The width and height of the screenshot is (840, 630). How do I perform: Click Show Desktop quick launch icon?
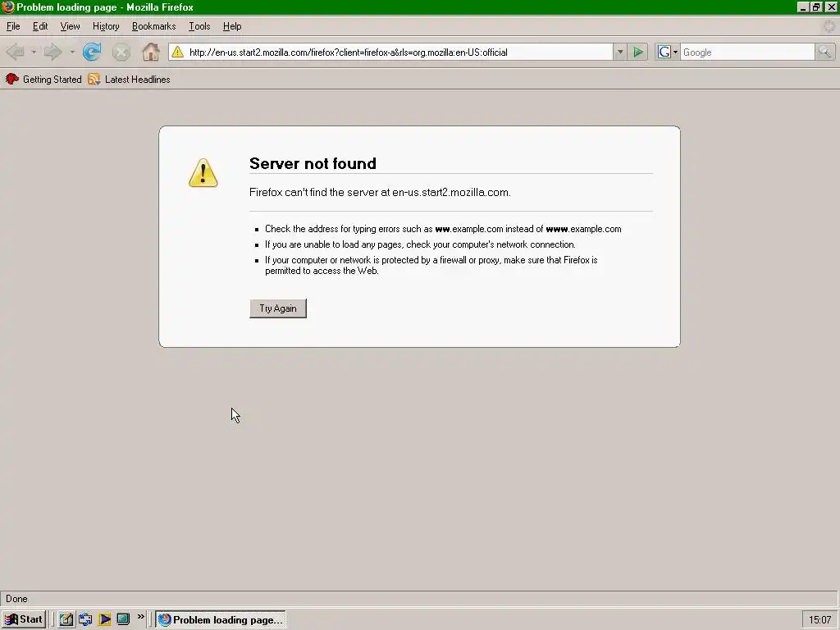[123, 619]
